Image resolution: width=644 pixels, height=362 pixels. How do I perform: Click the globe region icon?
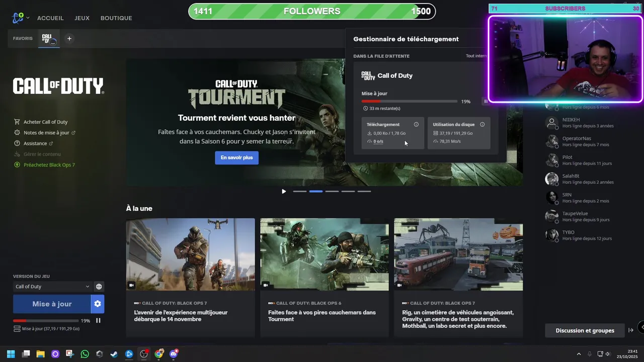99,287
